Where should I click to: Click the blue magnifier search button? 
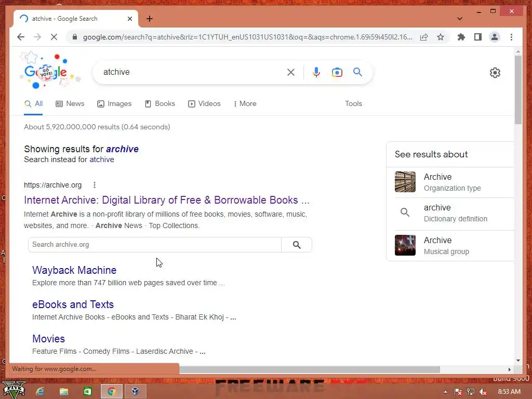tap(357, 72)
